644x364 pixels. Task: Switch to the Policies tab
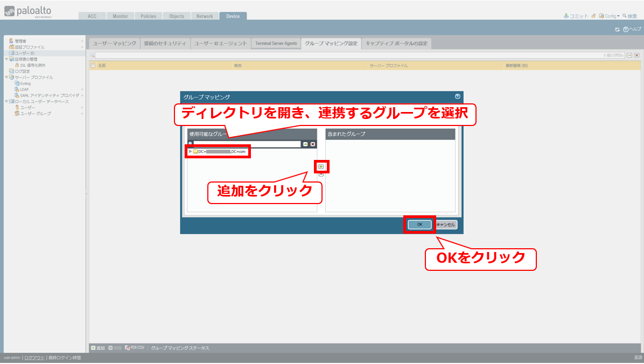pyautogui.click(x=148, y=16)
